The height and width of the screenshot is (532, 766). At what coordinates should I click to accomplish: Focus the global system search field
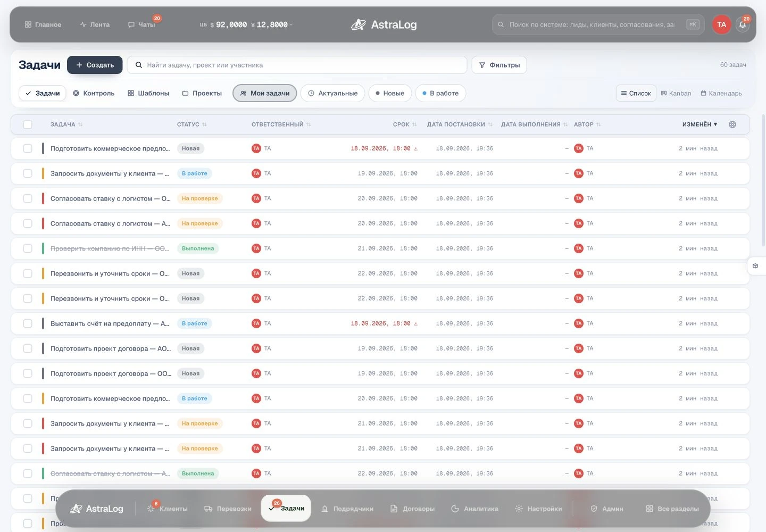598,24
